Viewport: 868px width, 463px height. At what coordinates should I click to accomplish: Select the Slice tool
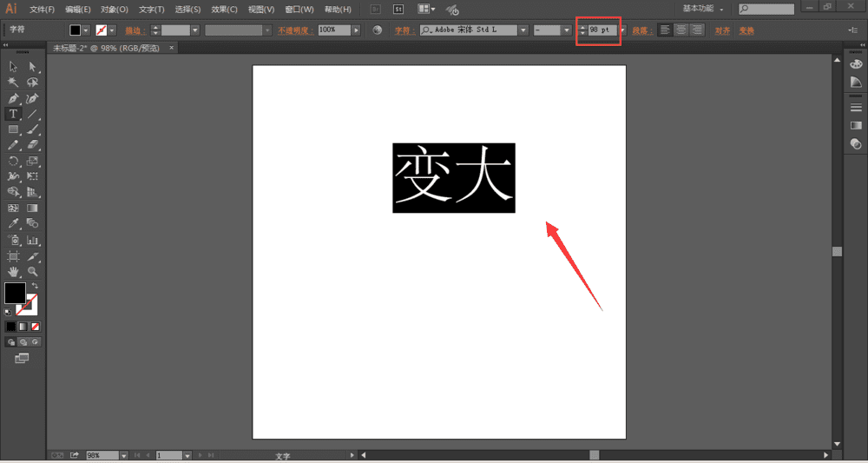click(33, 256)
